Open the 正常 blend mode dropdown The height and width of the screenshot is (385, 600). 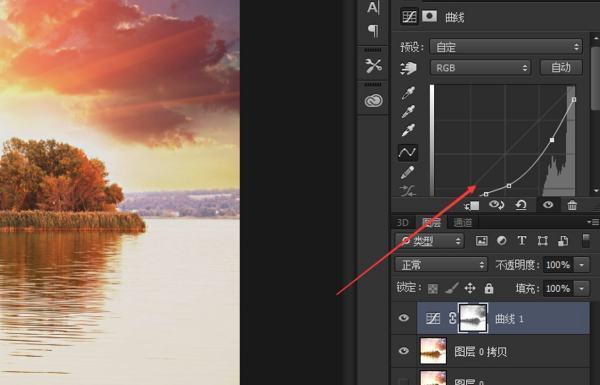click(x=441, y=264)
